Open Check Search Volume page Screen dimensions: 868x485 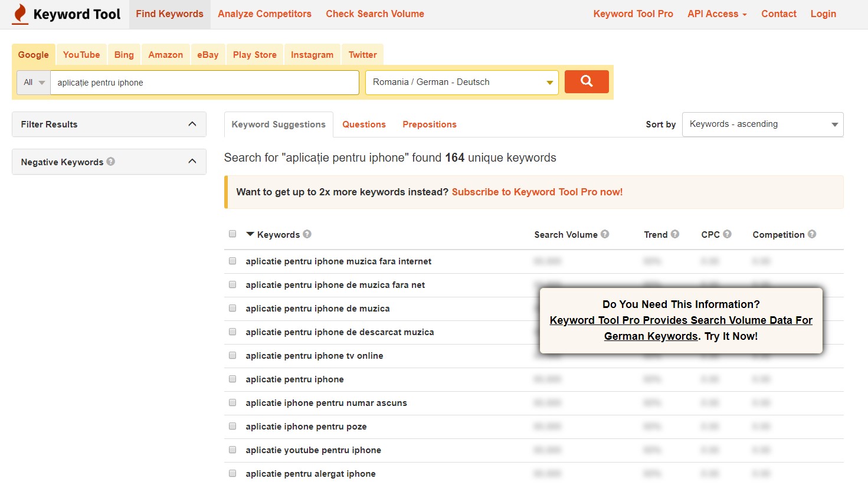point(375,14)
